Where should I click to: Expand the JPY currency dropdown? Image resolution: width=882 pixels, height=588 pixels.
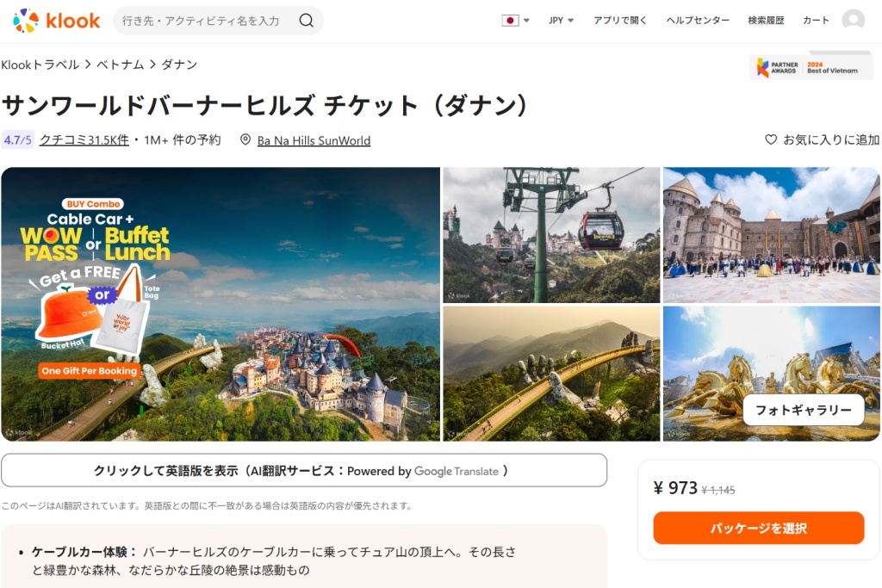tap(562, 21)
